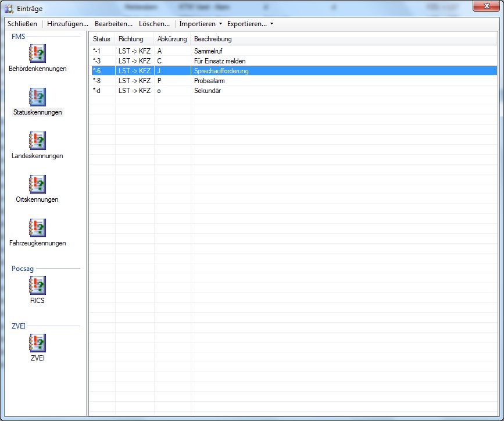Click Bearbeiten to edit the entry
The image size is (504, 421).
pyautogui.click(x=113, y=24)
